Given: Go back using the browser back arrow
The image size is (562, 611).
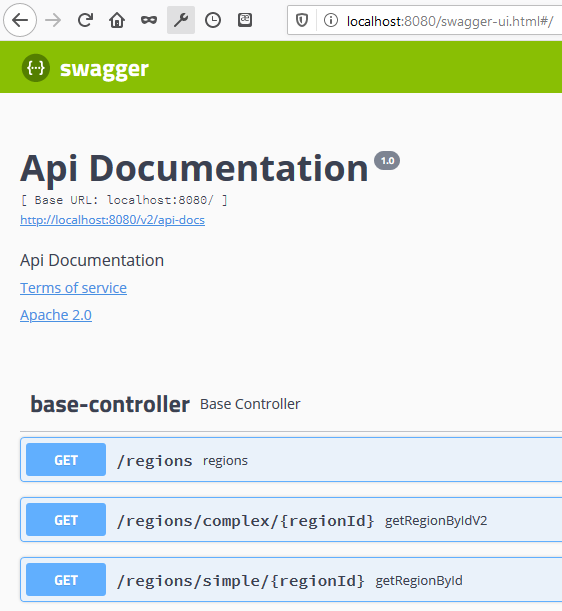Looking at the screenshot, I should (x=20, y=20).
